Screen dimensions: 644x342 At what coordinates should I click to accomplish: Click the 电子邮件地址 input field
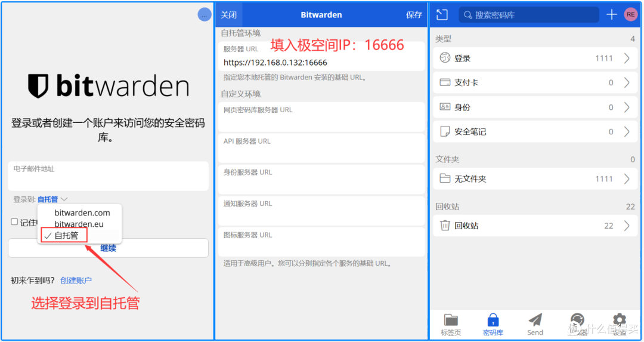pyautogui.click(x=109, y=176)
